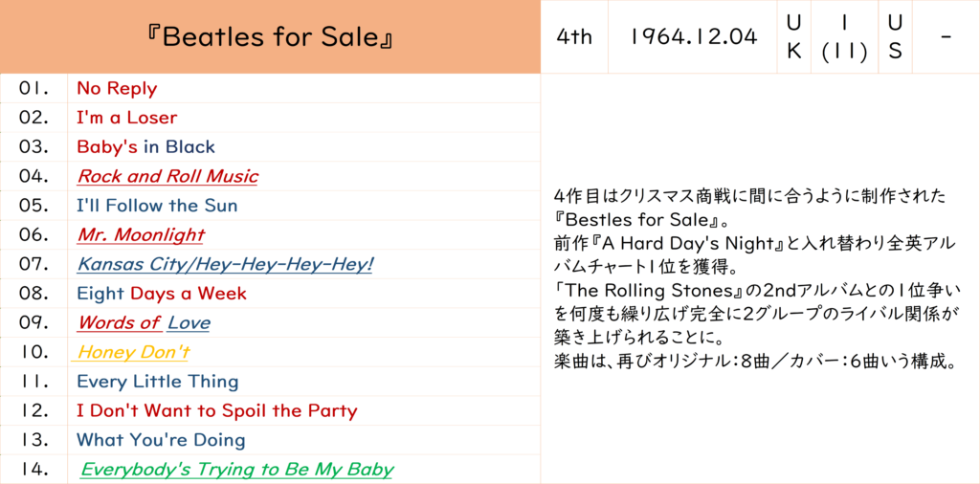Select the '4th' album number cell
The image size is (980, 484).
point(574,36)
